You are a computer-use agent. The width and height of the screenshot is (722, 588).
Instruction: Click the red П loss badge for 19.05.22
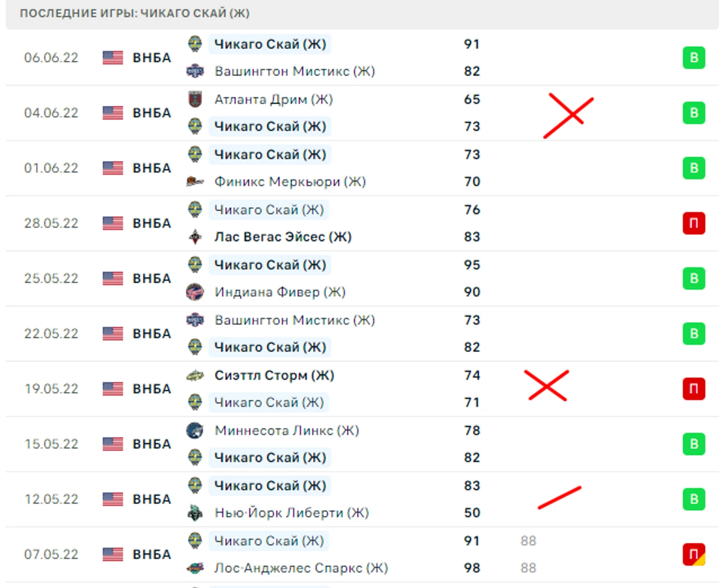click(x=693, y=389)
